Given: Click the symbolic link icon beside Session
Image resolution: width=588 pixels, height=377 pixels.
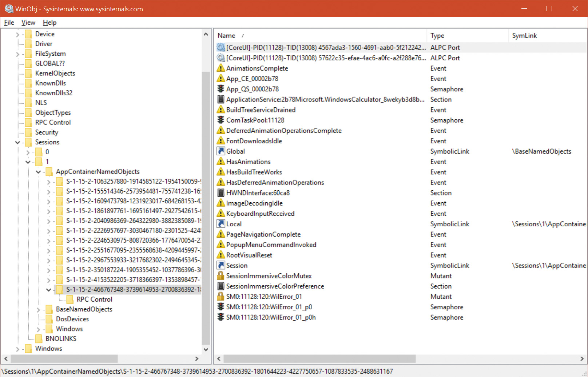Looking at the screenshot, I should (220, 266).
